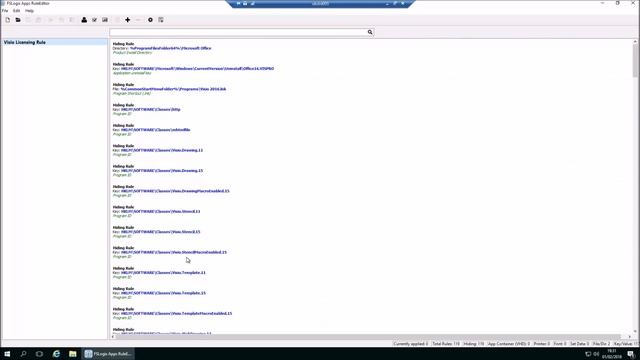Open the Windows Start menu
Viewport: 640px width, 360px height.
(7, 354)
